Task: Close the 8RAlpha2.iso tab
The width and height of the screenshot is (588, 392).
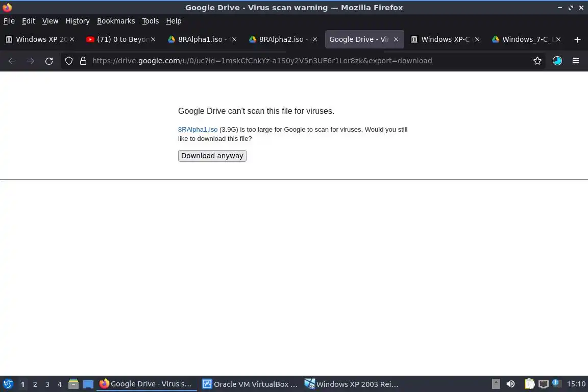Action: [315, 39]
